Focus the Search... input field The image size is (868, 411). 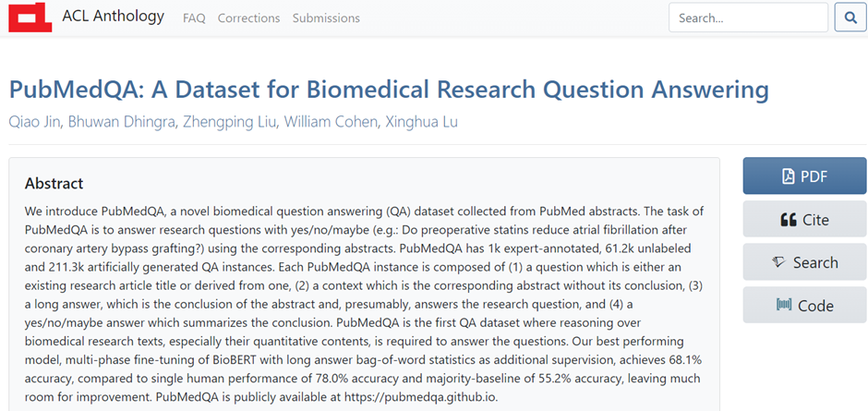(x=748, y=18)
